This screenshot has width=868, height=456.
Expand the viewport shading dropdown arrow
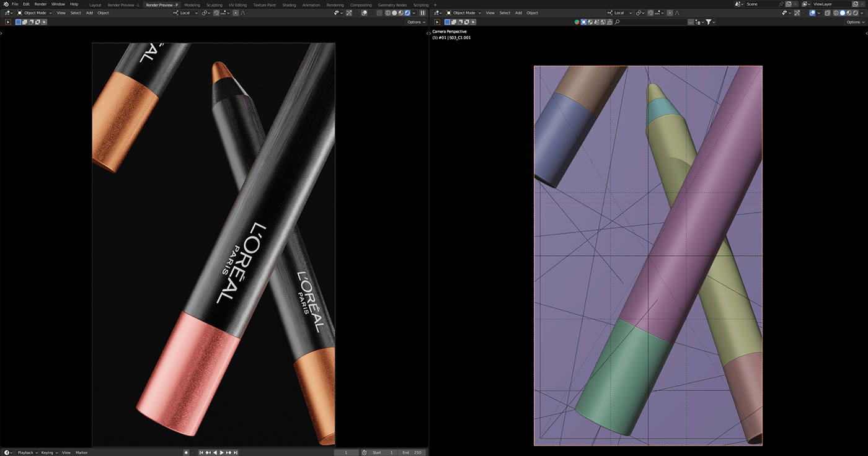tap(414, 12)
